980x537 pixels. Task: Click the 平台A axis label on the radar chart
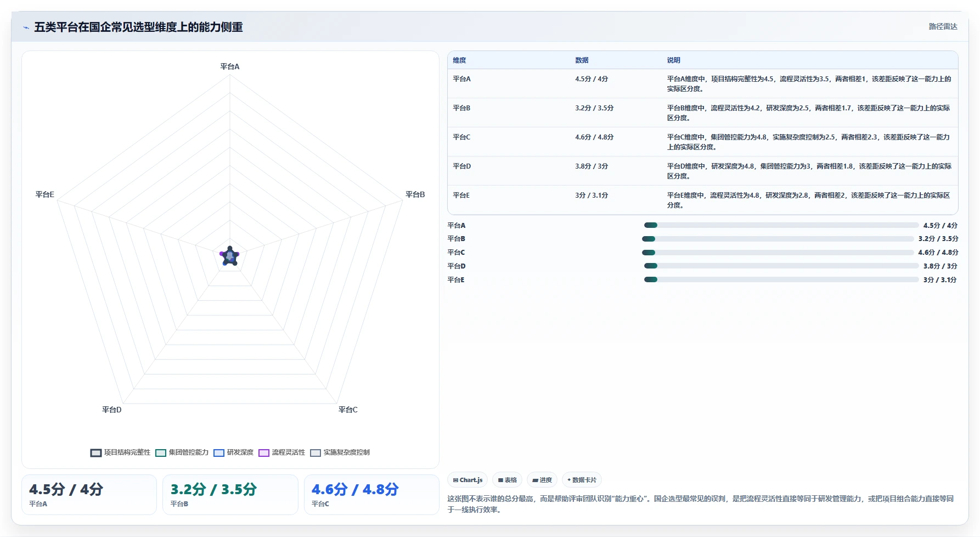pyautogui.click(x=230, y=66)
